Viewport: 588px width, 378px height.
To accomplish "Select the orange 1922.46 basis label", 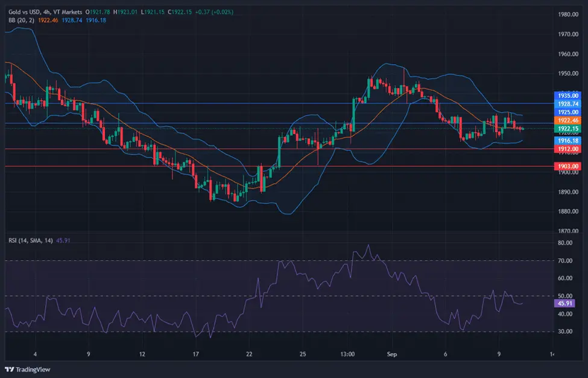I will [567, 121].
